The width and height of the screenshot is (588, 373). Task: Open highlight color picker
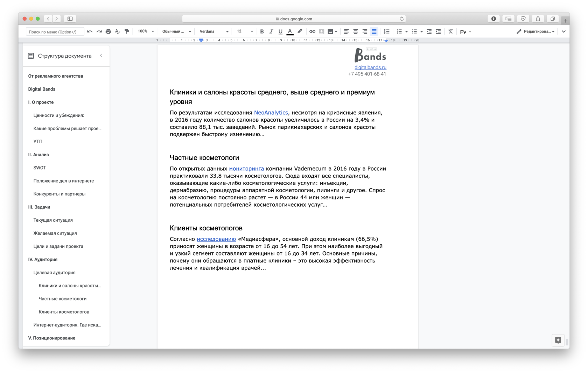click(300, 31)
